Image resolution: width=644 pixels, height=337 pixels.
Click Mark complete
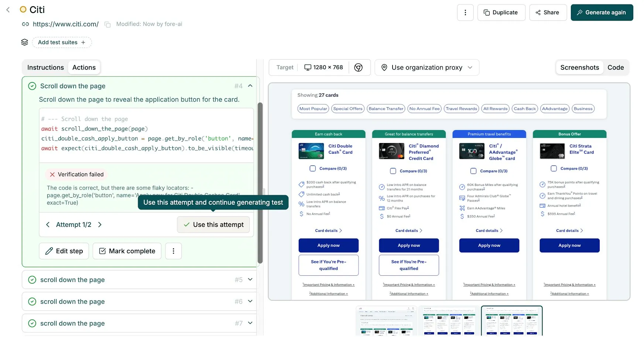pos(127,251)
